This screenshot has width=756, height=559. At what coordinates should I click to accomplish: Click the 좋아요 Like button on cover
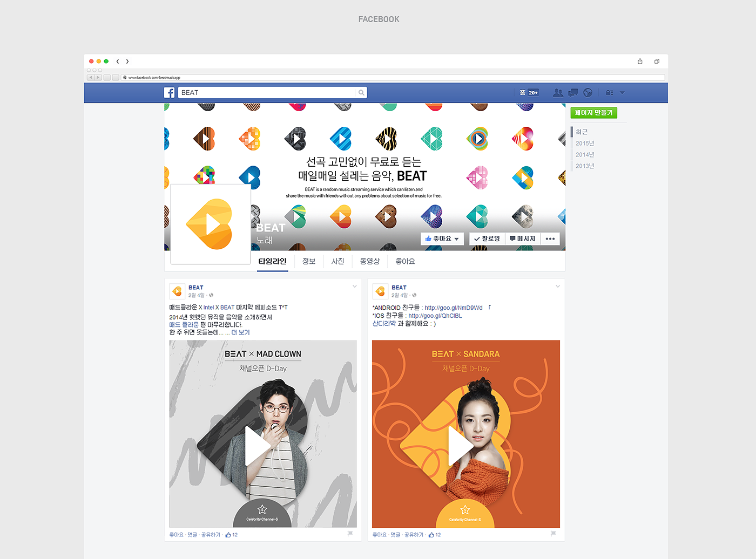coord(442,238)
